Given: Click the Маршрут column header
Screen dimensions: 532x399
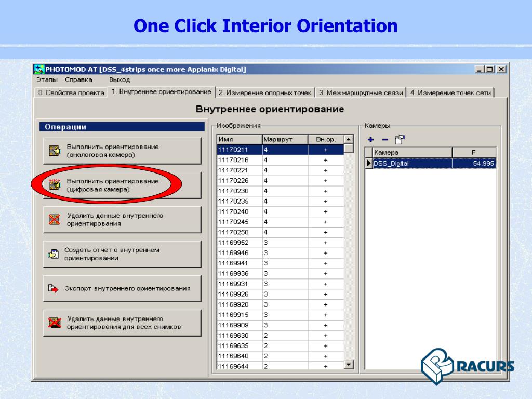Looking at the screenshot, I should 285,139.
